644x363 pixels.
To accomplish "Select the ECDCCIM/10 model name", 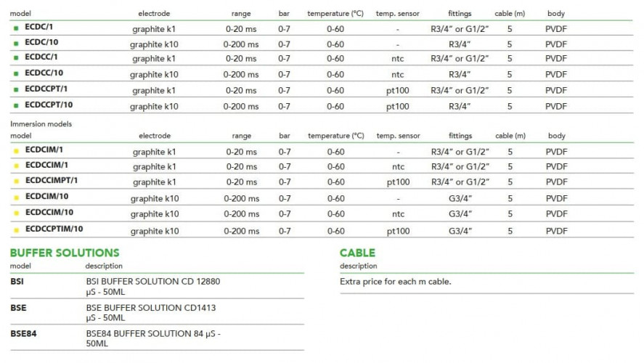I will pyautogui.click(x=50, y=213).
